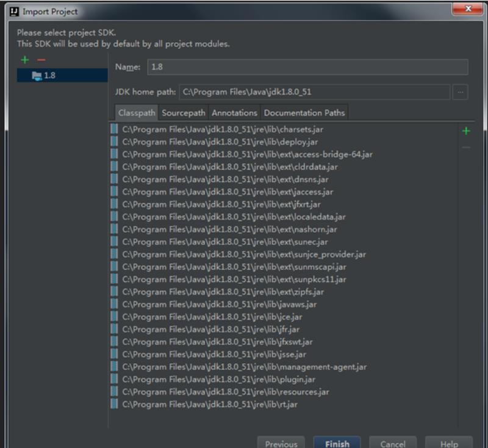Select the jaccess.jar entry

[x=228, y=192]
